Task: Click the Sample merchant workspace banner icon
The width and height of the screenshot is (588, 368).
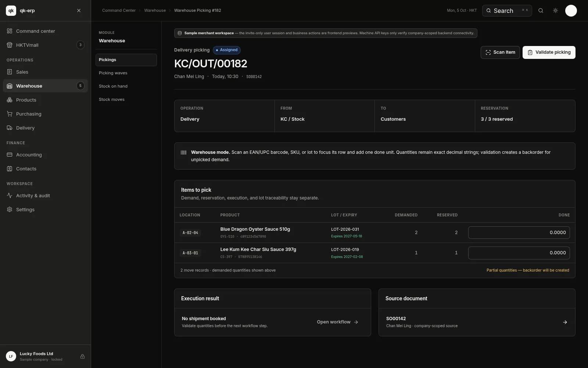Action: coord(180,33)
